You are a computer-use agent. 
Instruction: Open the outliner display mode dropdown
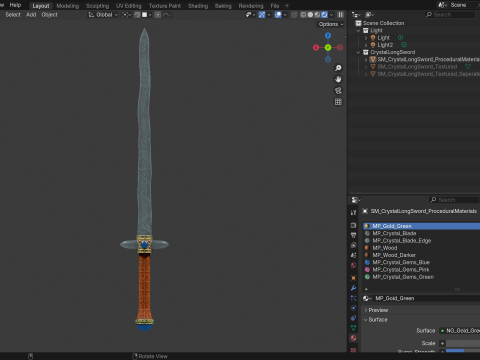356,15
